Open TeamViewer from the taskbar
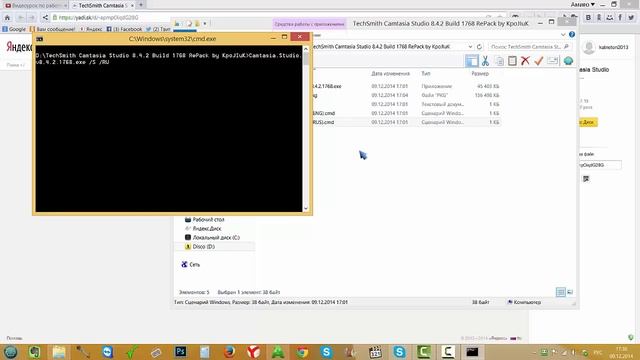The image size is (640, 360). 107,352
